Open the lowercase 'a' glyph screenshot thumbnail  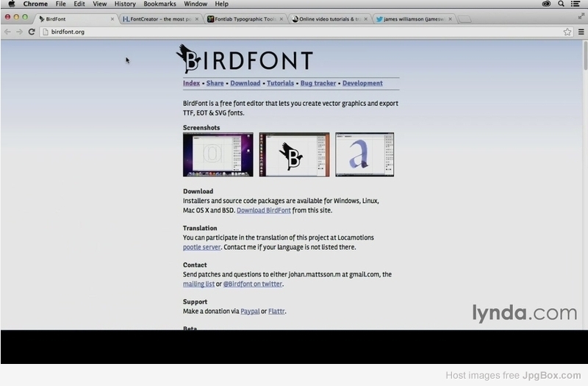pos(364,154)
